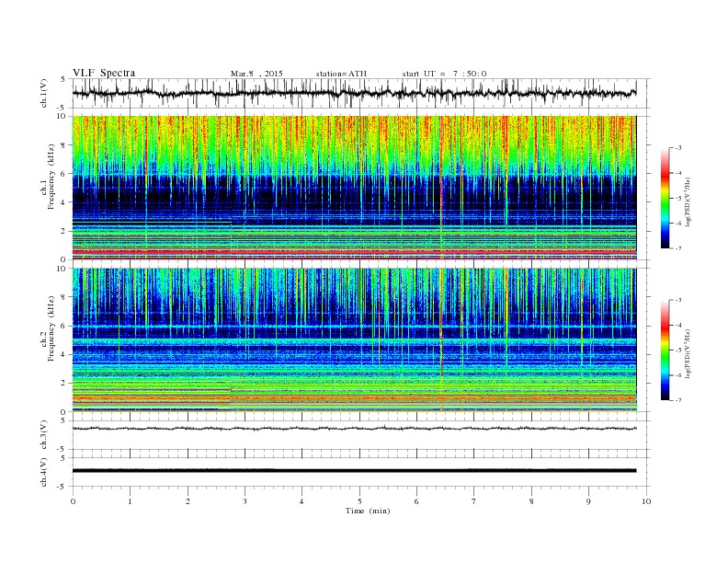Select the "station=ATH" header label
The height and width of the screenshot is (563, 728).
click(341, 74)
